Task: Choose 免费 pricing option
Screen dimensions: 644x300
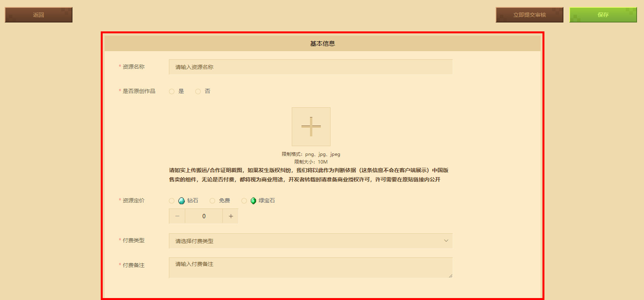Action: (x=212, y=201)
